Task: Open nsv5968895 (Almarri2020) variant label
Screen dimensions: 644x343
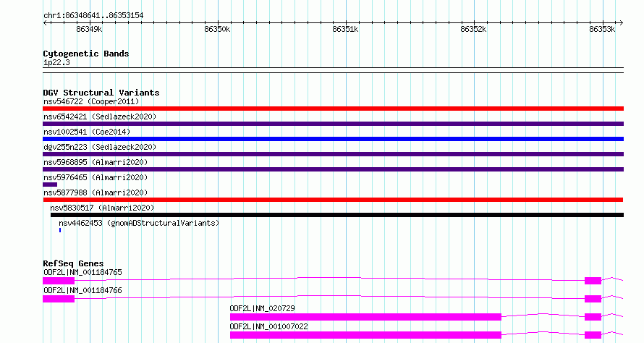Action: point(96,162)
